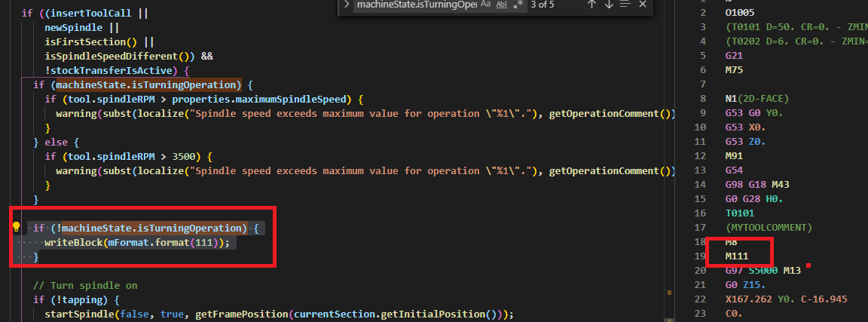
Task: Toggle Match Whole Word in the find widget
Action: [502, 5]
